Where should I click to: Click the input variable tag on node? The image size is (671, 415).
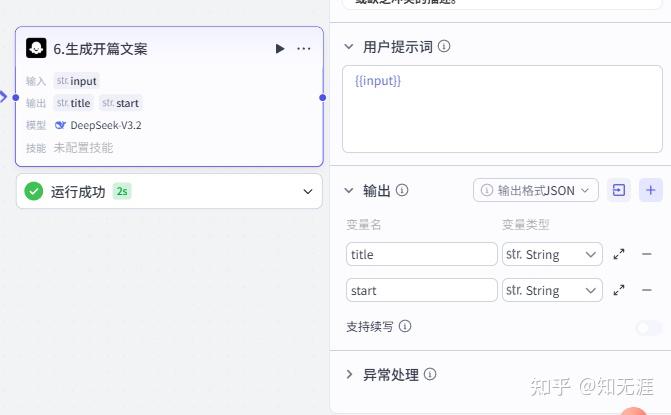[77, 81]
